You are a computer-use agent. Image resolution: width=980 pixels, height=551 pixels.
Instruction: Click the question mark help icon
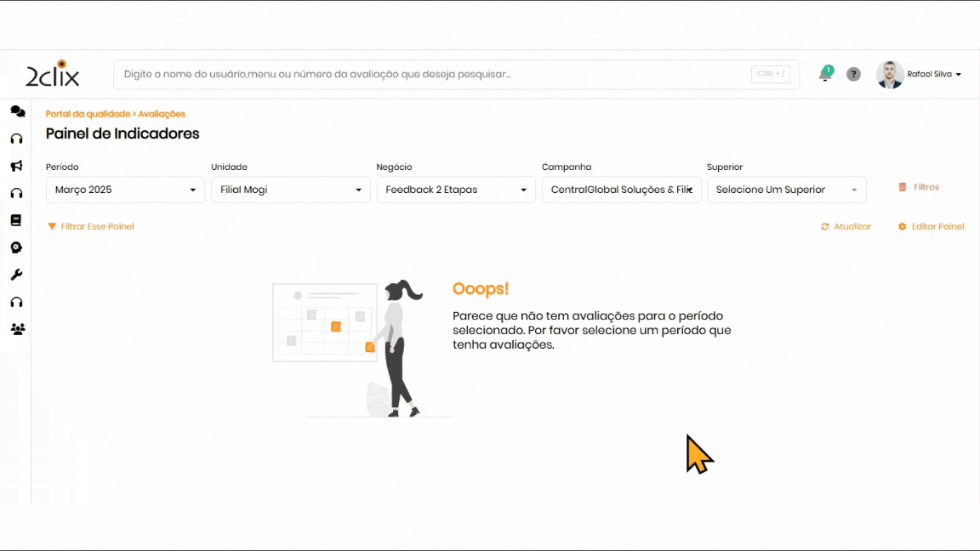coord(853,75)
